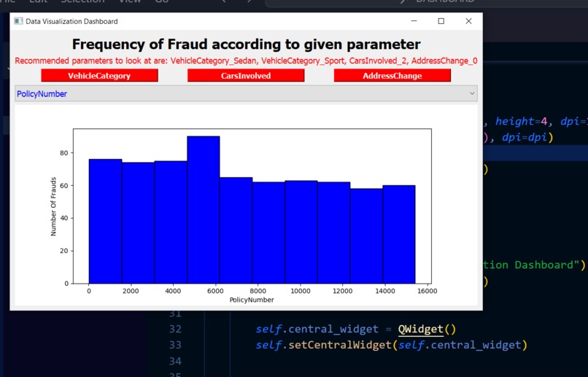Viewport: 588px width, 377px height.
Task: Click 'dpi=dpi)' code text in the editor
Action: [527, 138]
